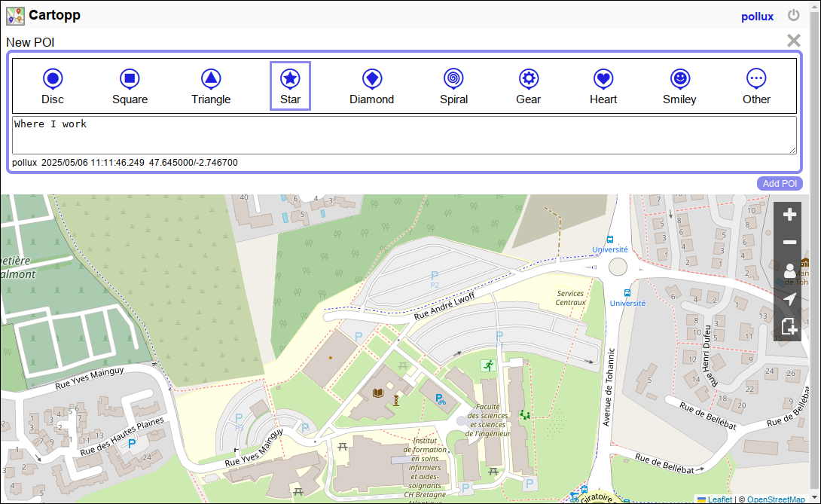Center map on my current location

pyautogui.click(x=789, y=299)
